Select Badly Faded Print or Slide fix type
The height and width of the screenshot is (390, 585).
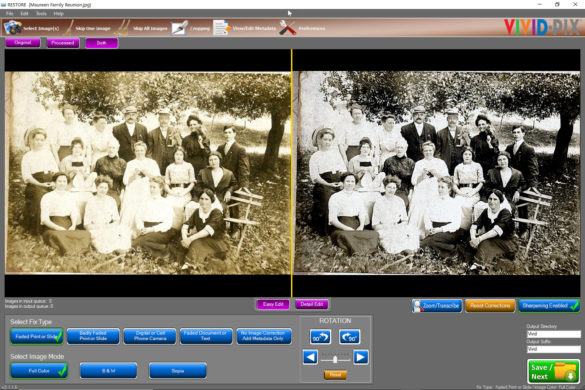93,336
